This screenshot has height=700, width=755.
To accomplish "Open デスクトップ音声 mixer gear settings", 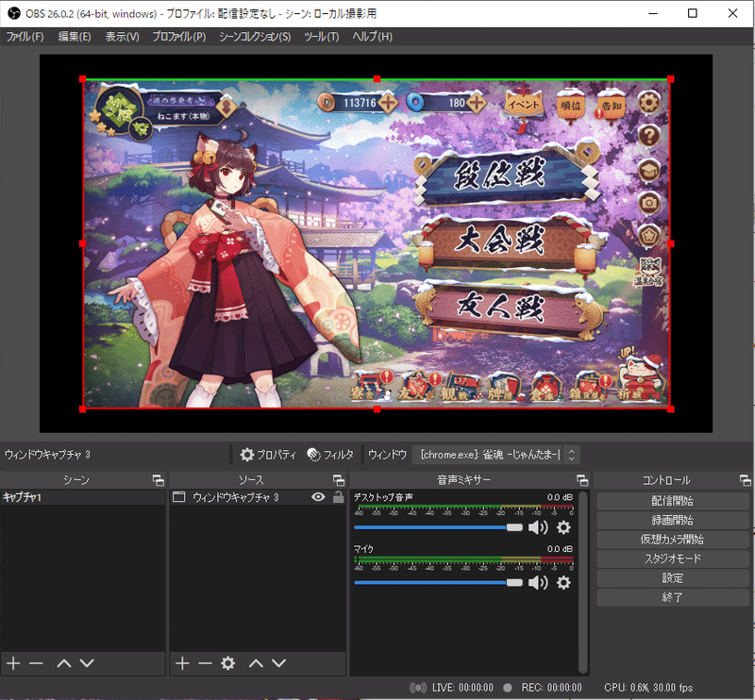I will coord(563,527).
